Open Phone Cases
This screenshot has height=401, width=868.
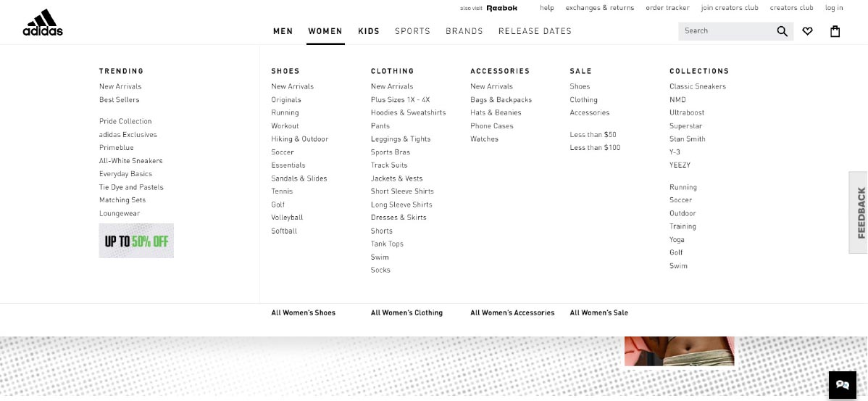491,125
